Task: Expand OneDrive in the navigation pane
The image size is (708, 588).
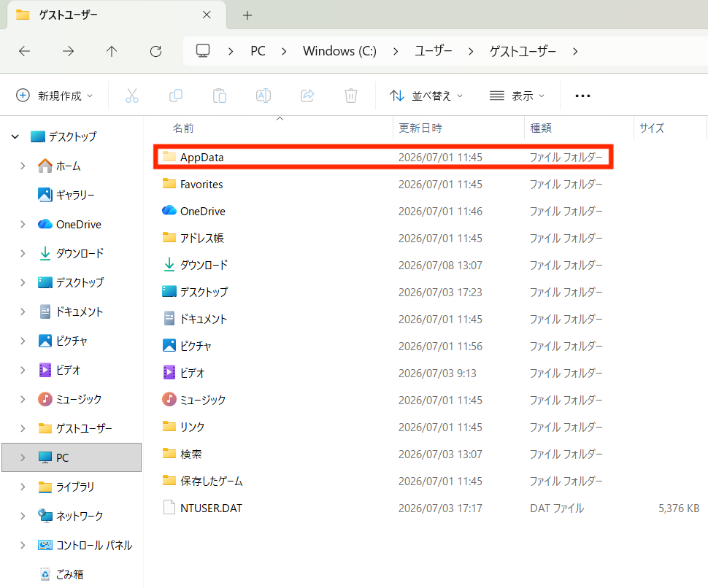Action: pos(23,224)
